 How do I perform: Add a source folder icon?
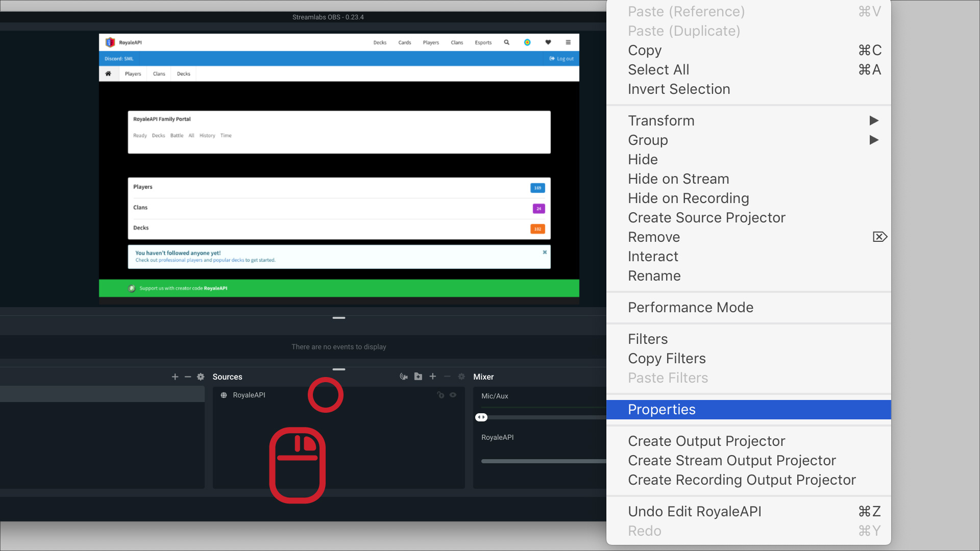tap(418, 376)
